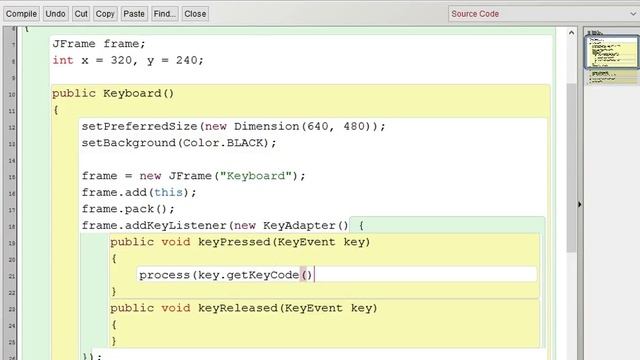Open the Find... dialog button
Viewport: 640px width, 360px height.
(x=164, y=14)
